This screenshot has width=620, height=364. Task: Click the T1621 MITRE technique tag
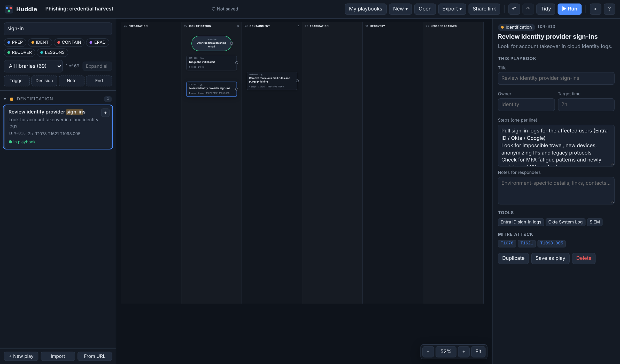point(526,243)
